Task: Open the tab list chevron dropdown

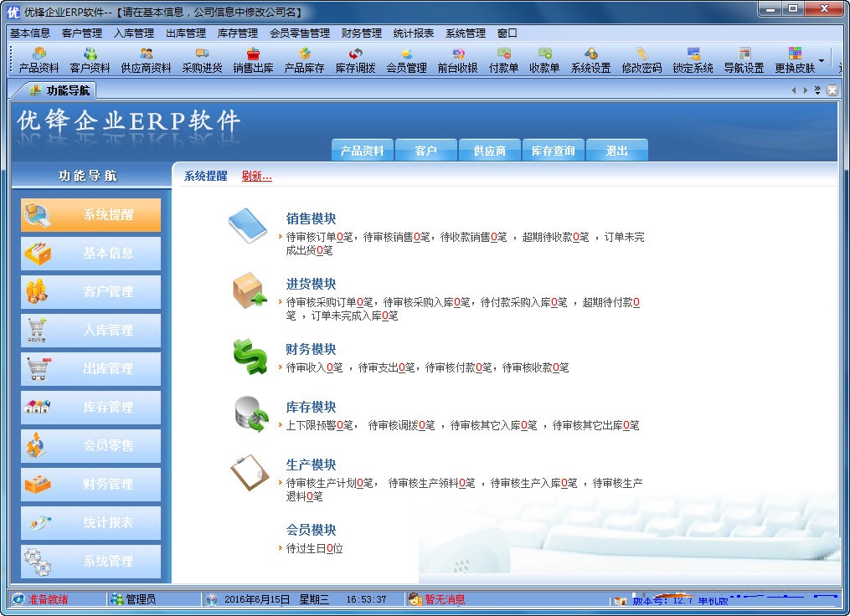Action: click(817, 90)
